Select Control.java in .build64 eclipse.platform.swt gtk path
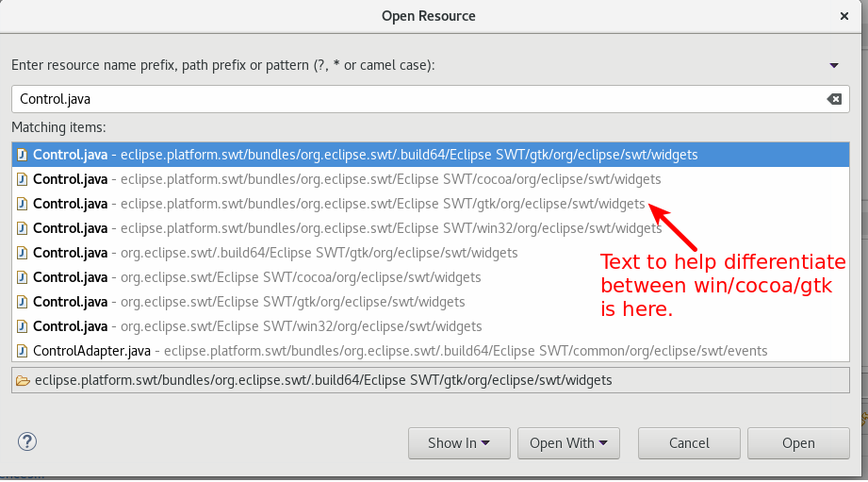 point(430,155)
